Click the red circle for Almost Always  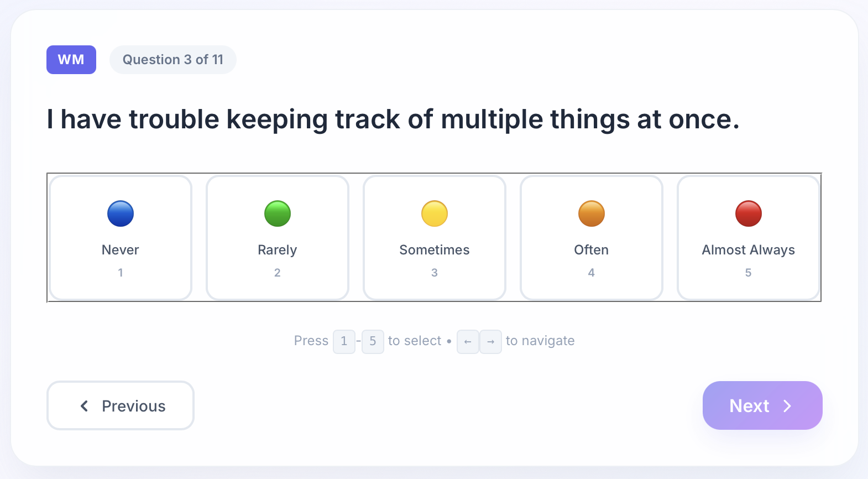[749, 214]
